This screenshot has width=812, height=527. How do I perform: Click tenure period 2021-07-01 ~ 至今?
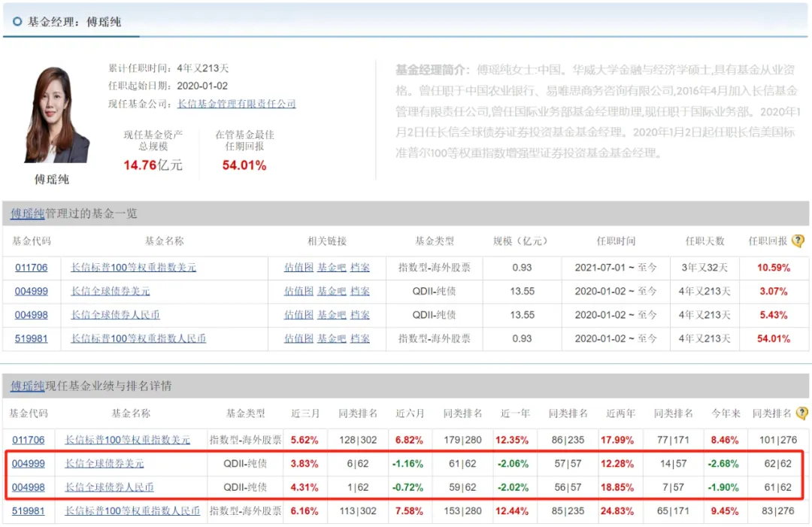click(616, 268)
